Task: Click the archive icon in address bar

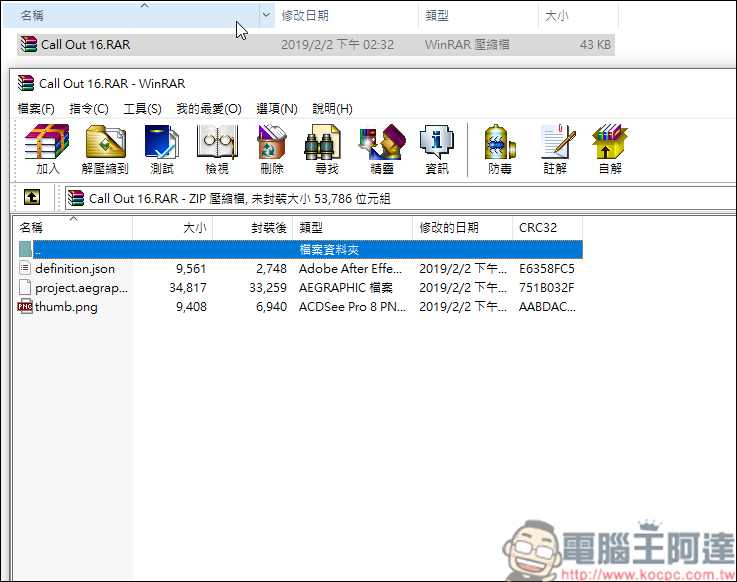Action: tap(76, 198)
